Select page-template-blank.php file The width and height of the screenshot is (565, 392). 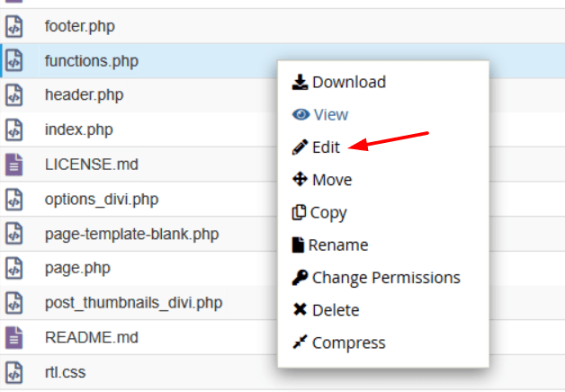click(131, 235)
